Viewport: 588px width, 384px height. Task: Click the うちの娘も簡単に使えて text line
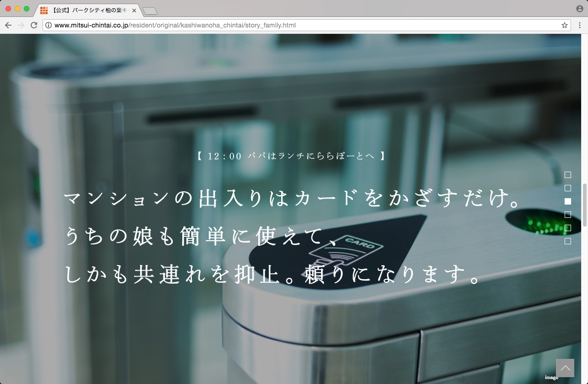point(201,236)
